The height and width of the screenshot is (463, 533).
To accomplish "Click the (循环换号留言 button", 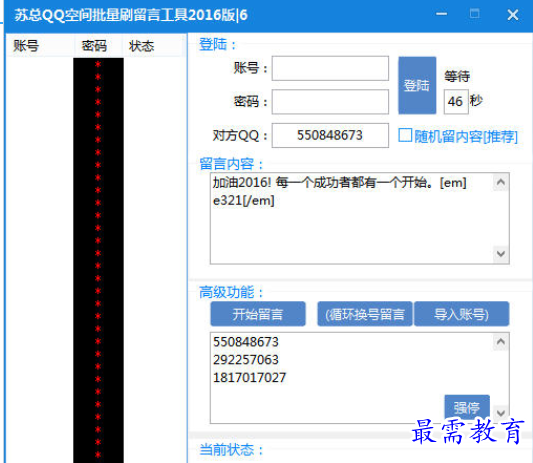I will 365,314.
